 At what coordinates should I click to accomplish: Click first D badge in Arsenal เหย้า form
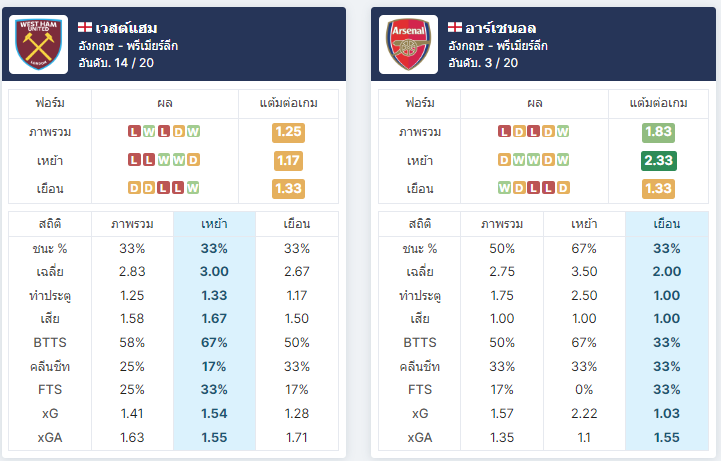pyautogui.click(x=504, y=160)
